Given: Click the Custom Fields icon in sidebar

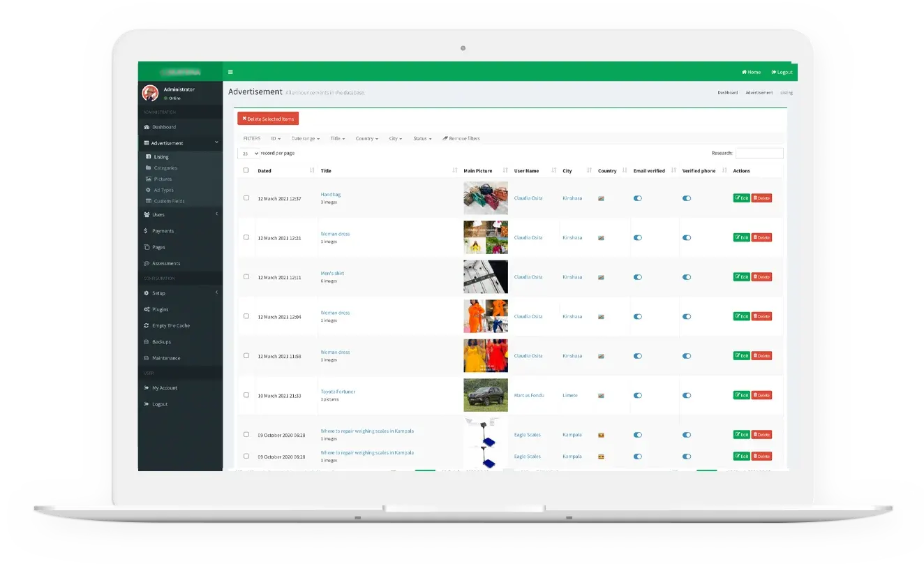Looking at the screenshot, I should click(148, 201).
